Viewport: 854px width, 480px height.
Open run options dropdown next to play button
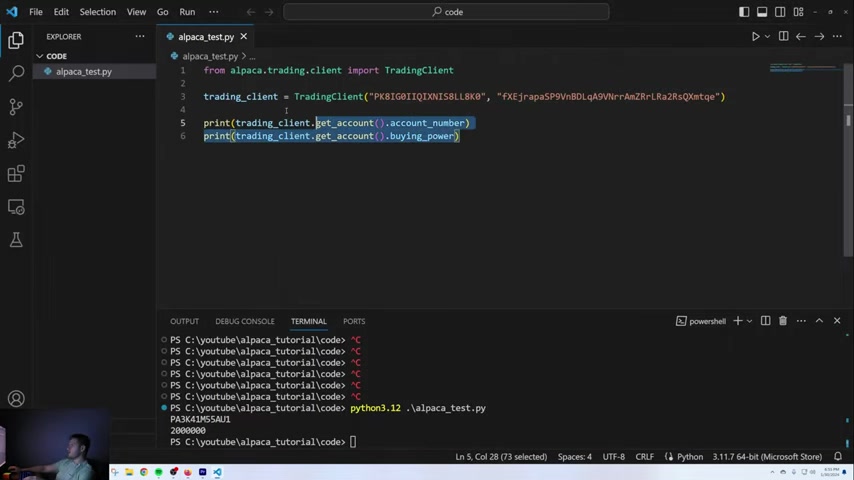click(x=767, y=37)
